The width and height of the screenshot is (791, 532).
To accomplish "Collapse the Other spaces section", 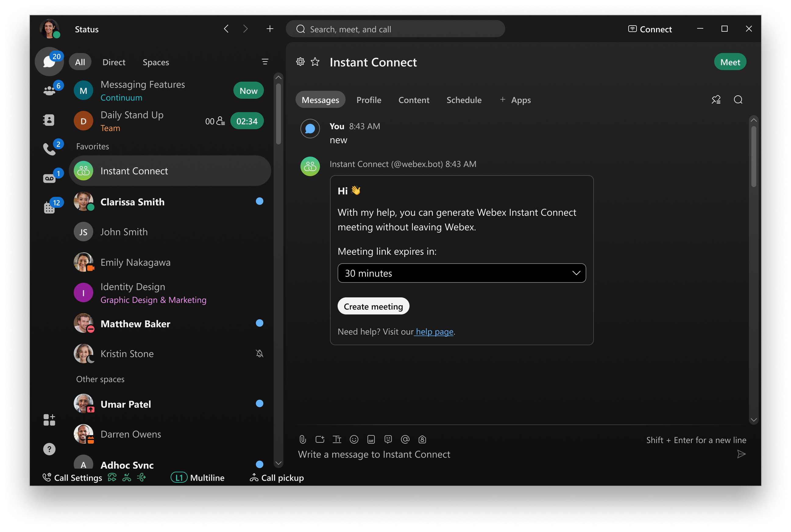I will point(100,379).
